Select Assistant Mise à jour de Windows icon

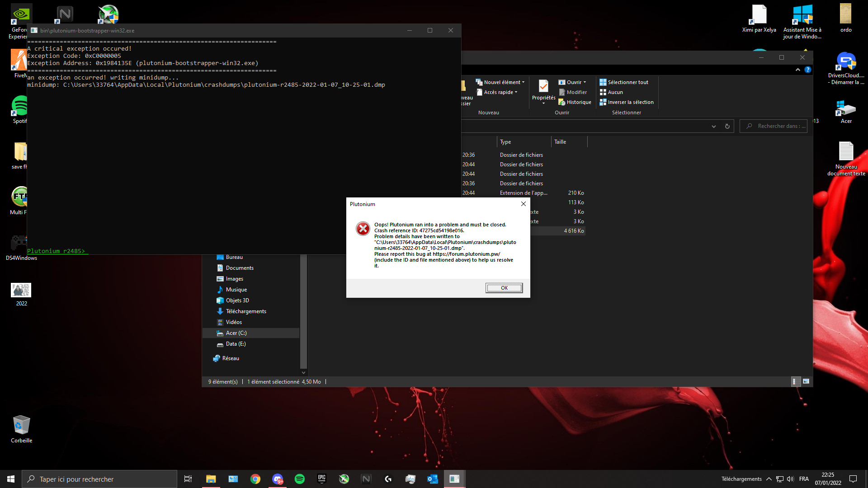[x=802, y=22]
